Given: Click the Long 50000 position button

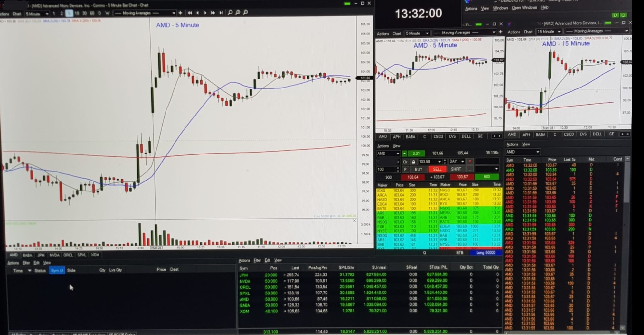Looking at the screenshot, I should [486, 253].
